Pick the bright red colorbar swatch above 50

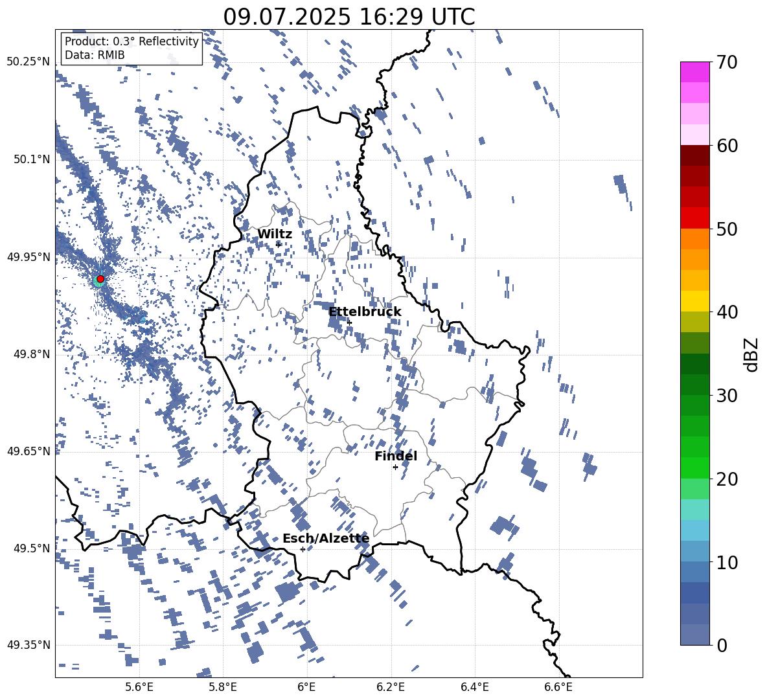[695, 218]
